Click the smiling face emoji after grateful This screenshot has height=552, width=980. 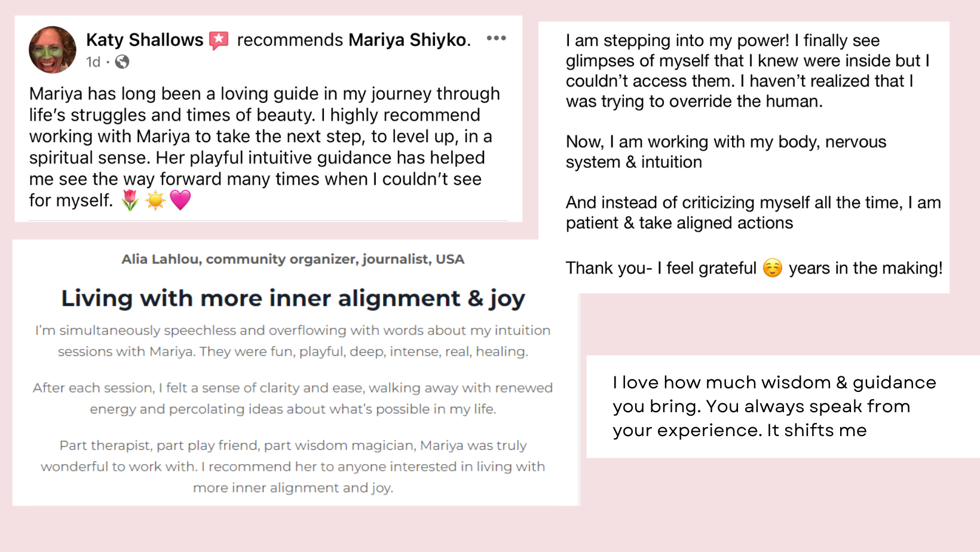773,268
